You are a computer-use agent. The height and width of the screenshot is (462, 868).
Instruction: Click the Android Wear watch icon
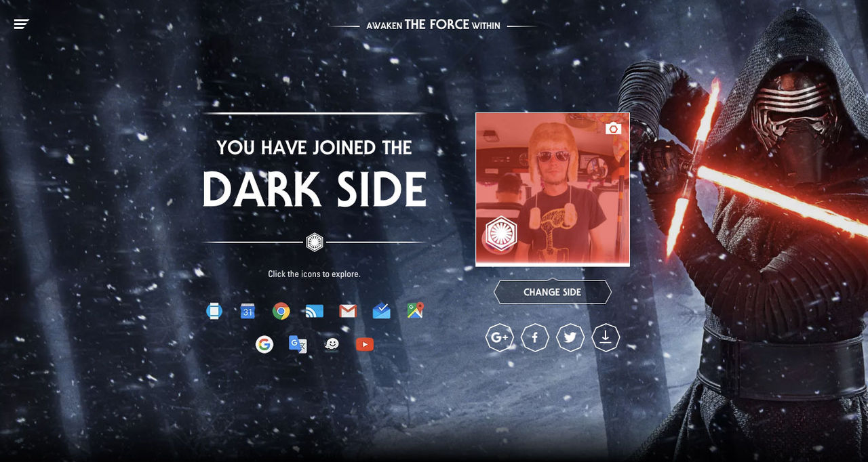(214, 311)
